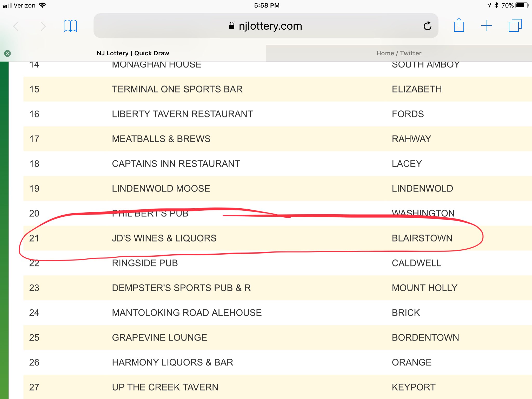Switch to the Home / Twitter tab
This screenshot has height=399, width=532.
(x=399, y=53)
